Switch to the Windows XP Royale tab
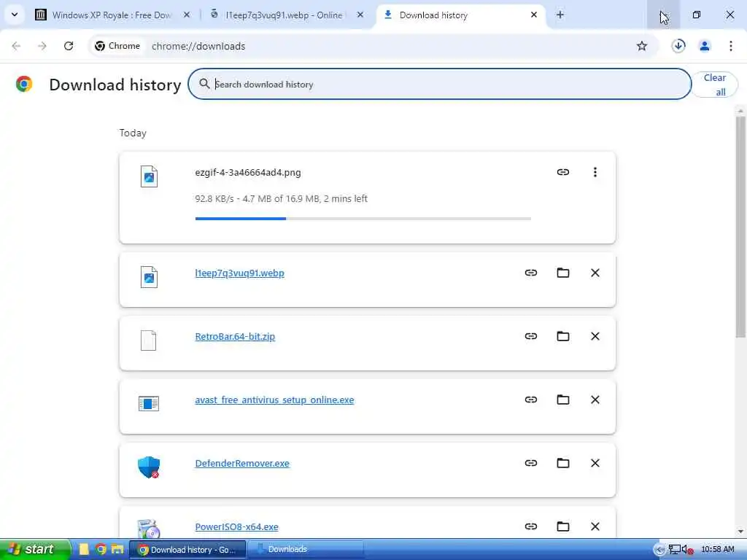The width and height of the screenshot is (747, 560). (x=111, y=15)
